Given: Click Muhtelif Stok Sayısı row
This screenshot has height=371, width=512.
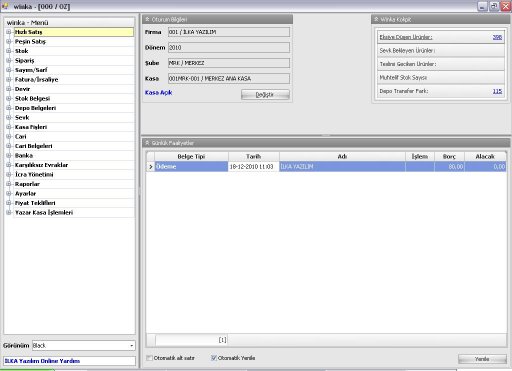Looking at the screenshot, I should 441,78.
